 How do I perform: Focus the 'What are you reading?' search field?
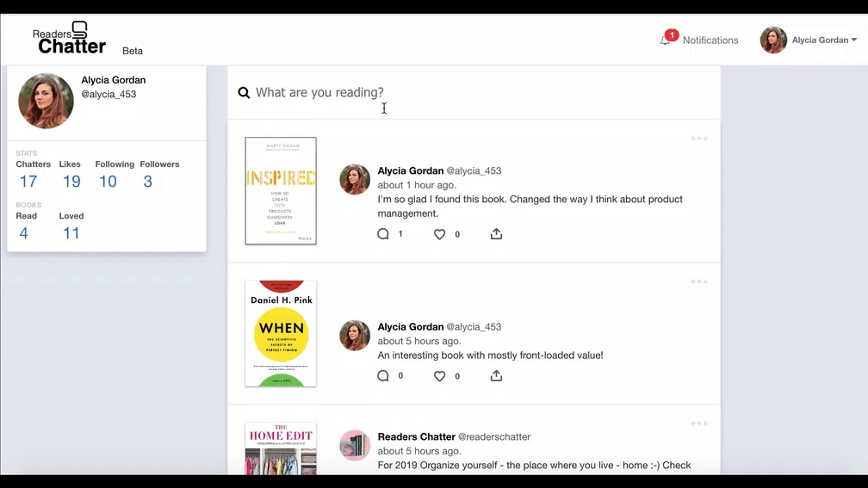474,92
